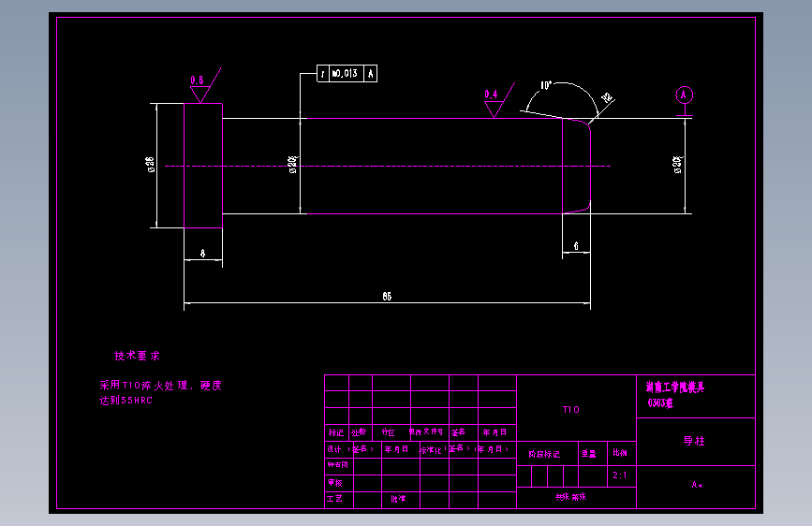This screenshot has width=812, height=526.
Task: Click the 10° angle dimension
Action: coord(546,85)
